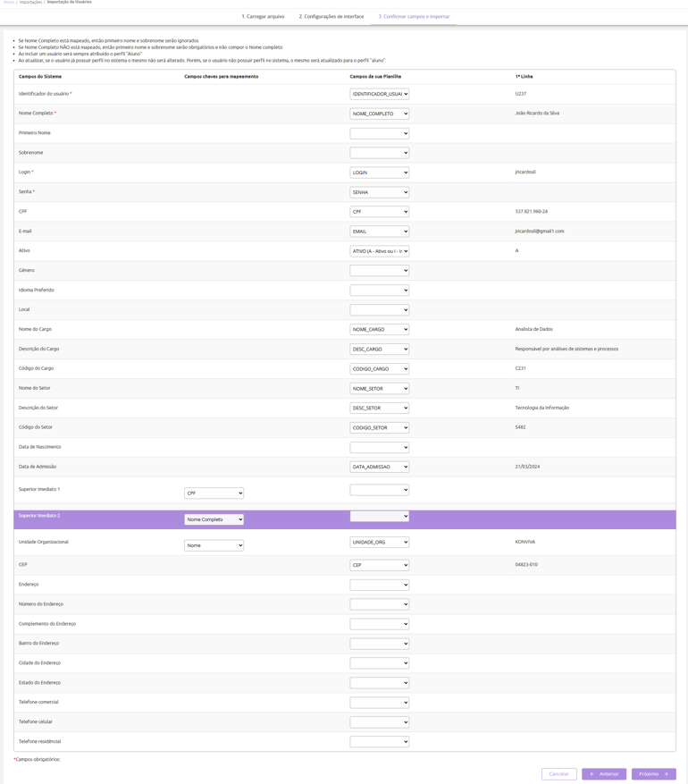
Task: Open the Nome Completo spreadsheet field dropdown
Action: pos(379,114)
